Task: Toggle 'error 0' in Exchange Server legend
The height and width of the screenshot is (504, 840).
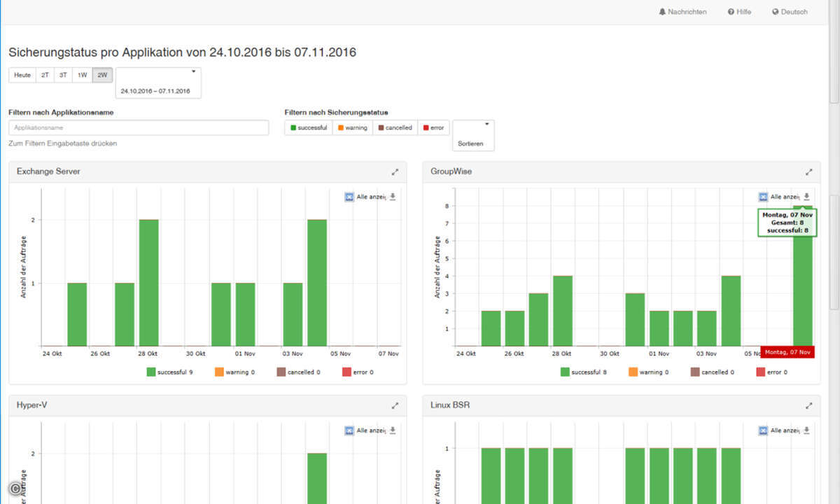Action: [x=358, y=372]
